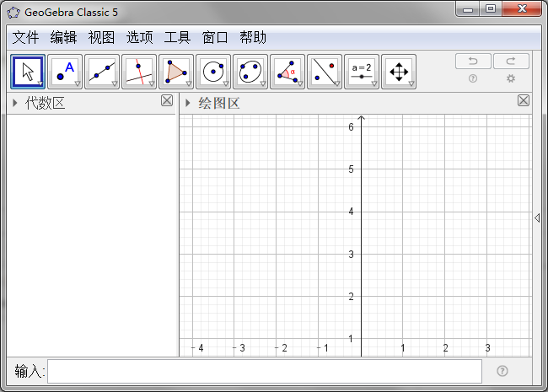Activate the Circle with center tool
Image resolution: width=548 pixels, height=392 pixels.
[x=213, y=72]
